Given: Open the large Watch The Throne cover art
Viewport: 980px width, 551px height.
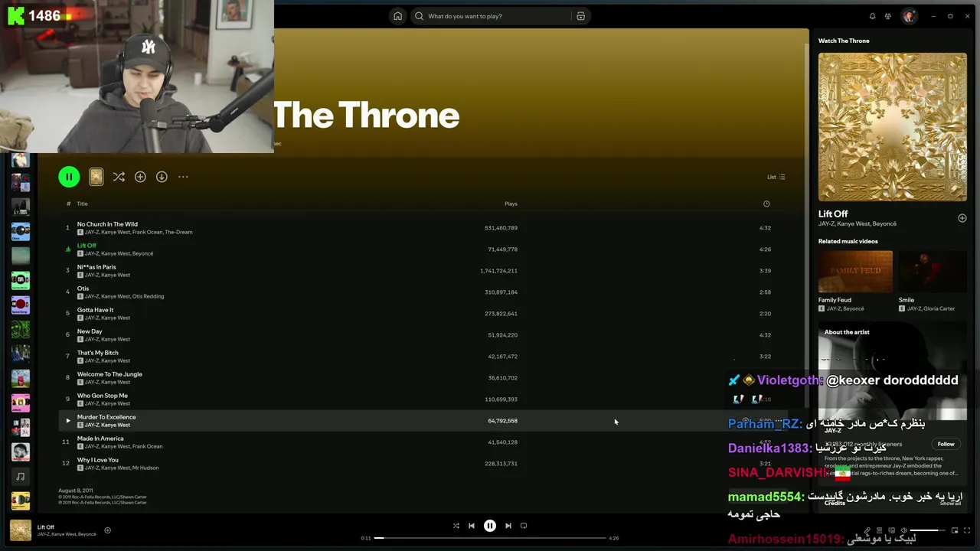Looking at the screenshot, I should coord(892,126).
